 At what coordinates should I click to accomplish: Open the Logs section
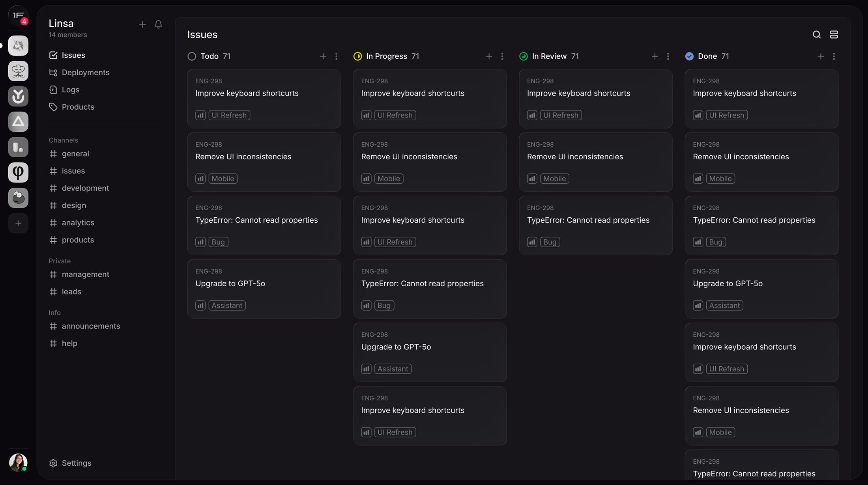(64, 90)
